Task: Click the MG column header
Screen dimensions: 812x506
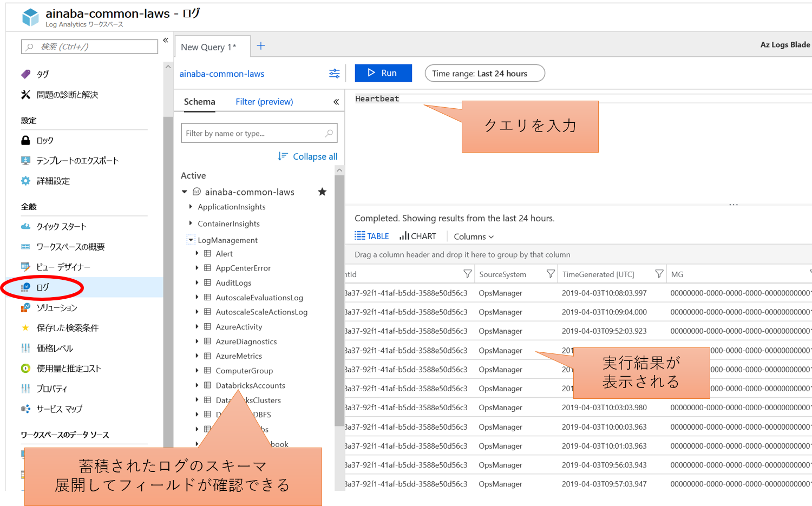Action: [x=677, y=274]
